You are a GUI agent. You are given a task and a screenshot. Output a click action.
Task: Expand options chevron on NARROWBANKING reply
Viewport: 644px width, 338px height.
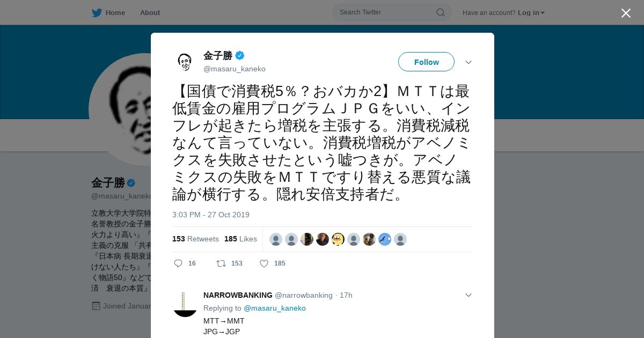click(469, 295)
